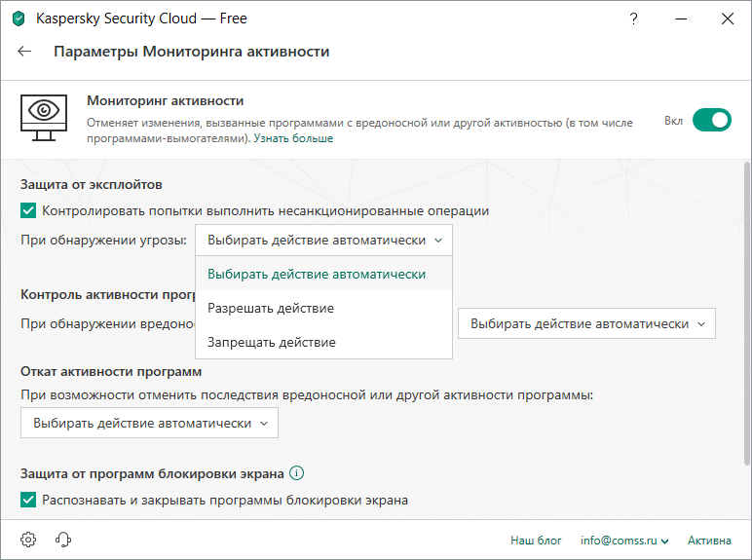Open the Откат активности программ dropdown
This screenshot has height=560, width=752.
(149, 423)
